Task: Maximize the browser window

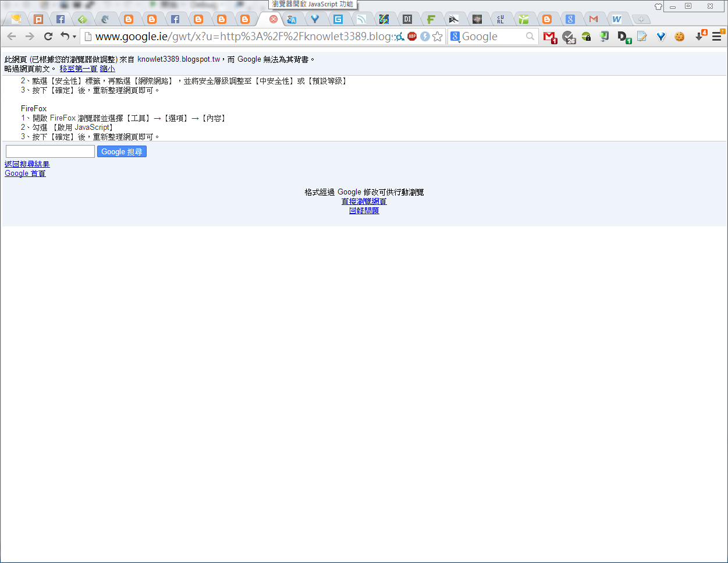Action: pyautogui.click(x=688, y=6)
